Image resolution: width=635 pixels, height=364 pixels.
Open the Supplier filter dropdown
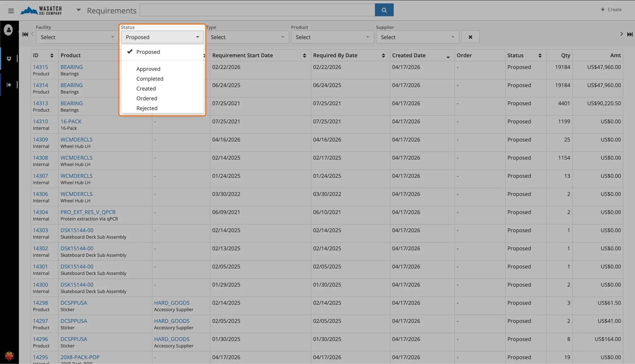pyautogui.click(x=417, y=37)
